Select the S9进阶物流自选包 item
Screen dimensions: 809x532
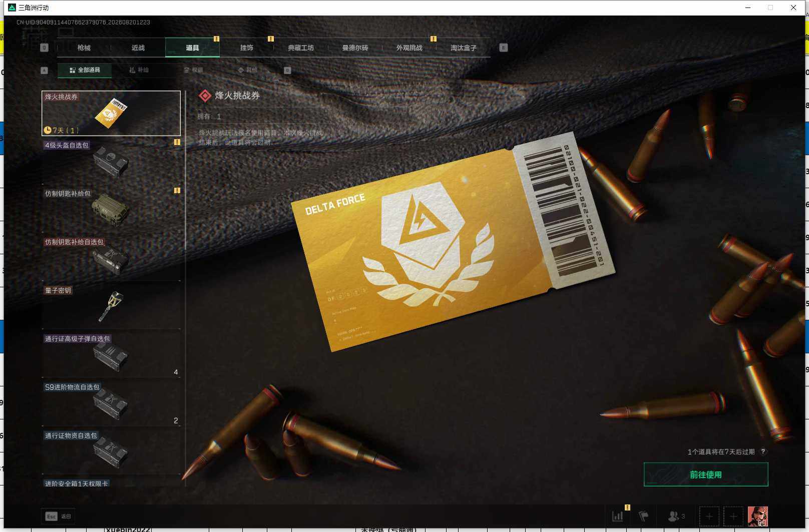(111, 404)
